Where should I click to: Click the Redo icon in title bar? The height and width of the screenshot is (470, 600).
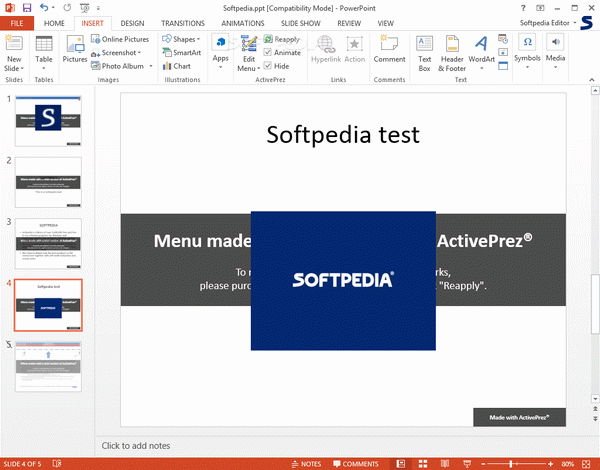[x=67, y=7]
